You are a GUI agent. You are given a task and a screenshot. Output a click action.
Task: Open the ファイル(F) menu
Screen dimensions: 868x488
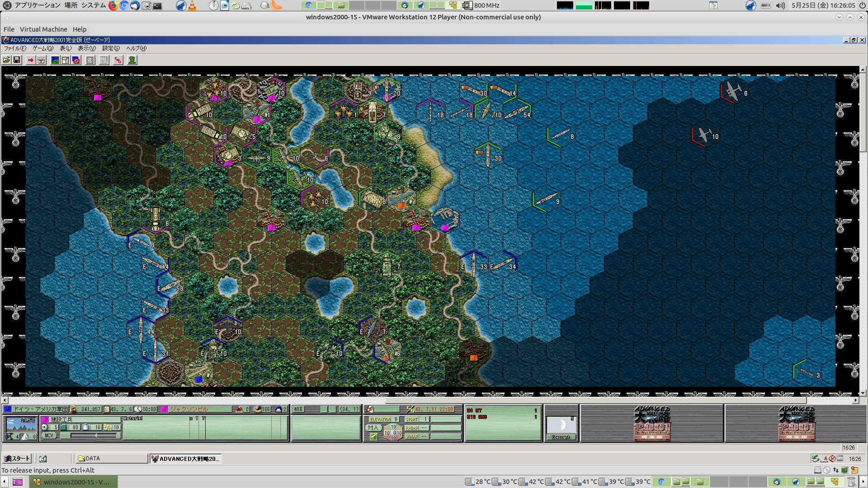15,48
